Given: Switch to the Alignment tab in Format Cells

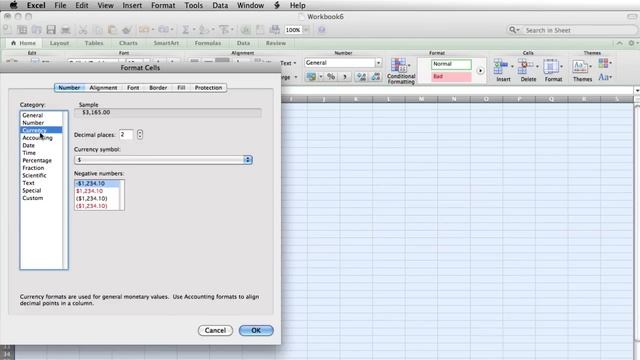Looking at the screenshot, I should [103, 88].
